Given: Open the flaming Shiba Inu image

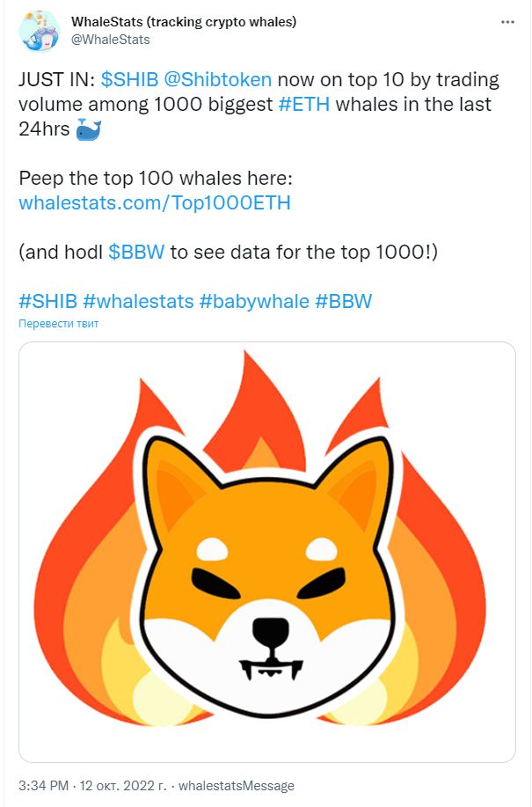Looking at the screenshot, I should click(267, 552).
